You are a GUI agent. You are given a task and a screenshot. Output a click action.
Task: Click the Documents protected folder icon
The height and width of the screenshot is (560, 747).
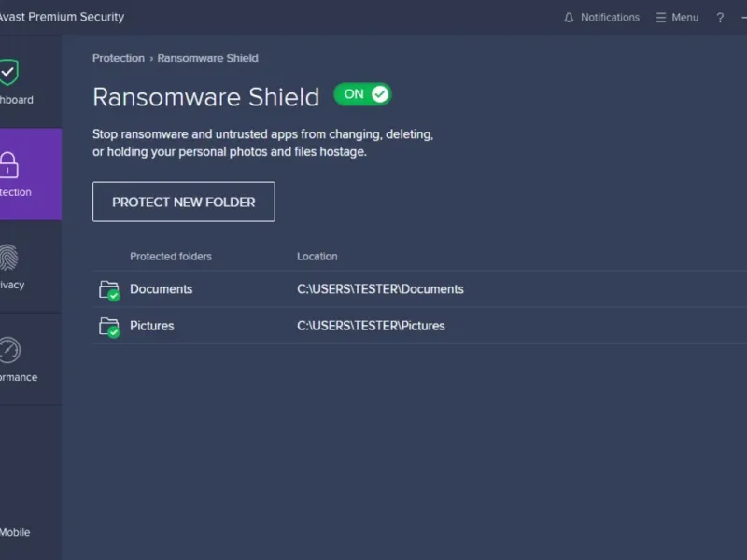tap(109, 290)
